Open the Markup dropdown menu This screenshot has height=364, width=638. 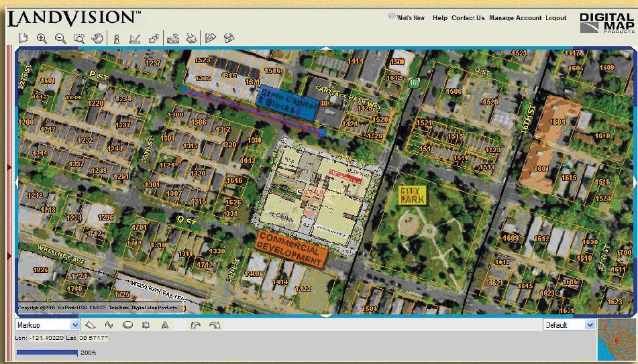(48, 325)
